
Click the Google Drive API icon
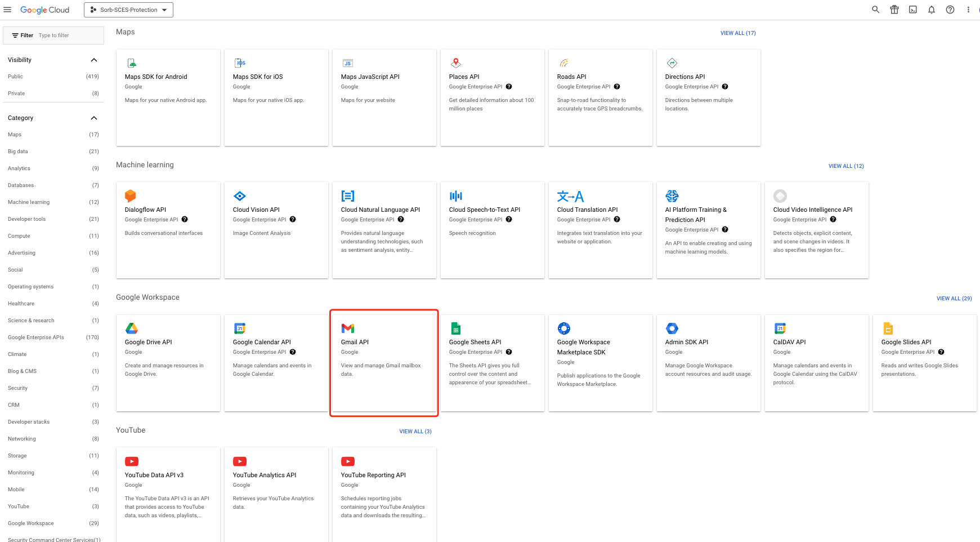pos(132,328)
